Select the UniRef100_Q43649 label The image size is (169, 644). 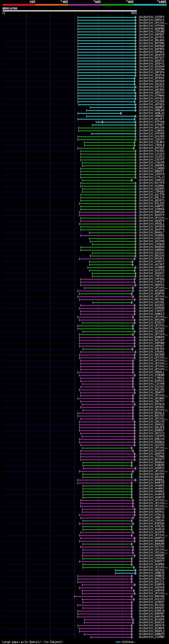coord(152,67)
